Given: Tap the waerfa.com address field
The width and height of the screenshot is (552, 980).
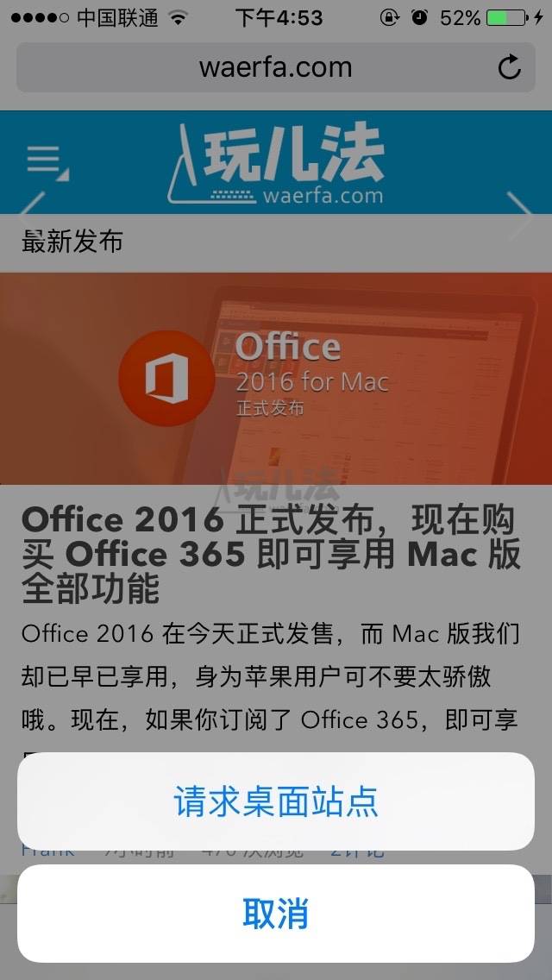Looking at the screenshot, I should click(x=276, y=67).
